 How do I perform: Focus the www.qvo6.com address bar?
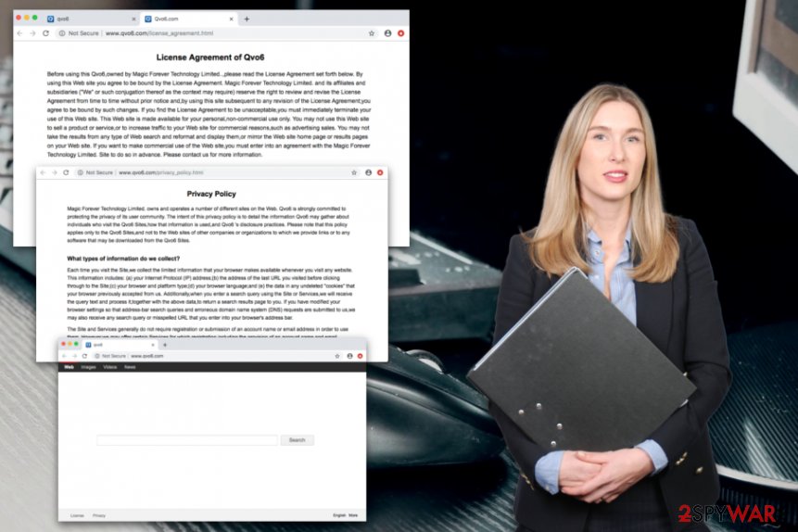[214, 356]
